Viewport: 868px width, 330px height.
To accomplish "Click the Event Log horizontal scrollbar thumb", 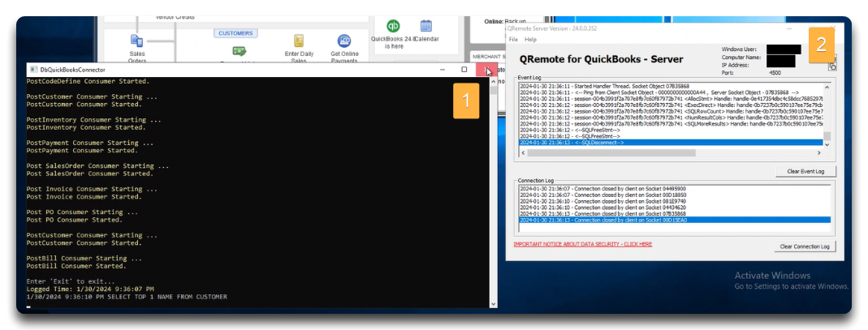I will 611,152.
